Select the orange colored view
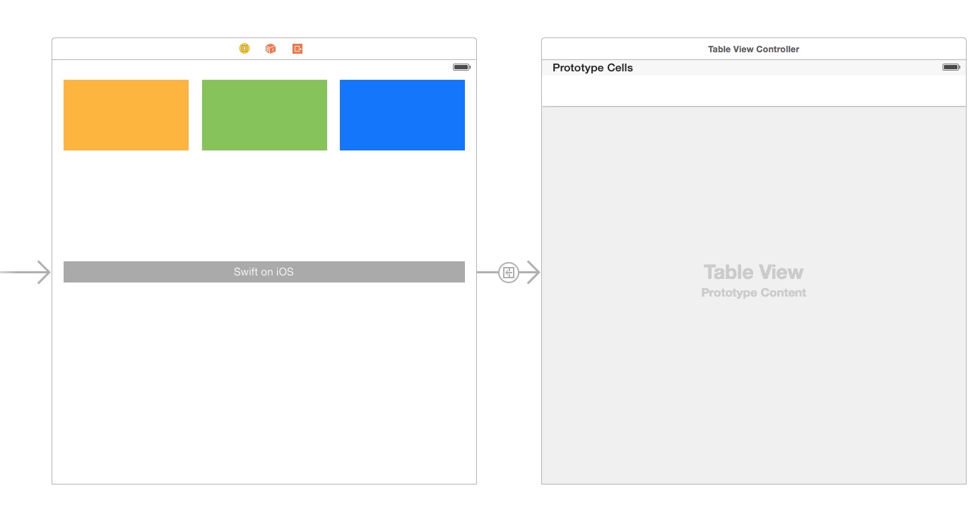980x529 pixels. pyautogui.click(x=126, y=115)
